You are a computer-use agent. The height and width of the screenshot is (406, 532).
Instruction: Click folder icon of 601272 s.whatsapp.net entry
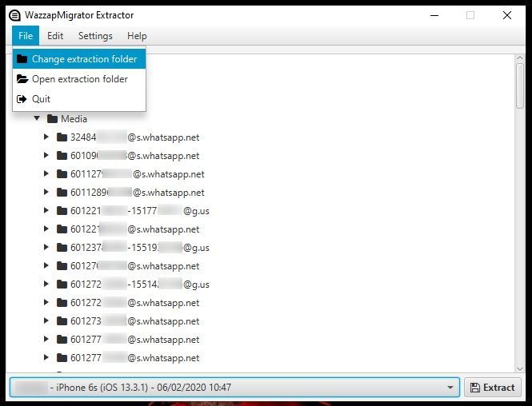coord(62,302)
